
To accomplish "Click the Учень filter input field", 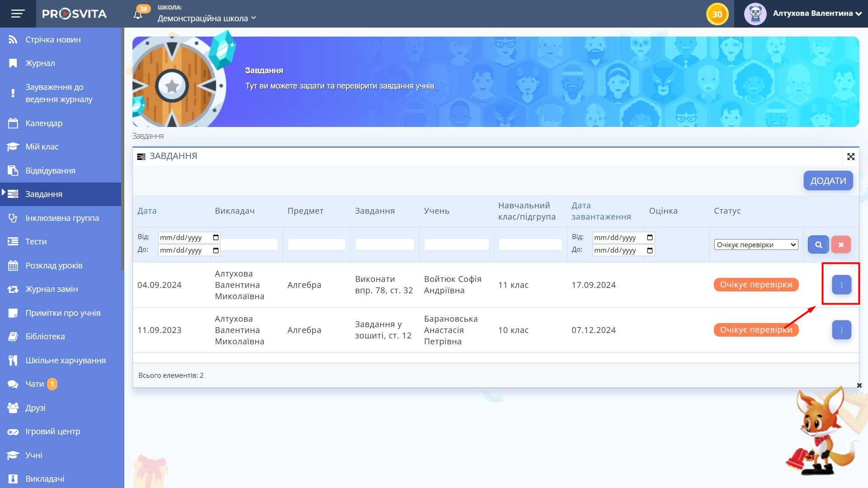I will coord(456,244).
